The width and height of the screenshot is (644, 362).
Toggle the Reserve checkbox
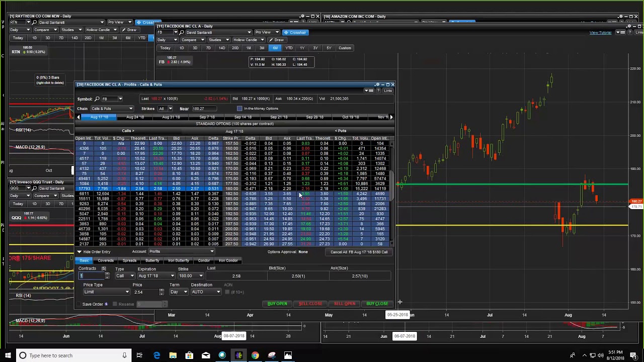(115, 304)
